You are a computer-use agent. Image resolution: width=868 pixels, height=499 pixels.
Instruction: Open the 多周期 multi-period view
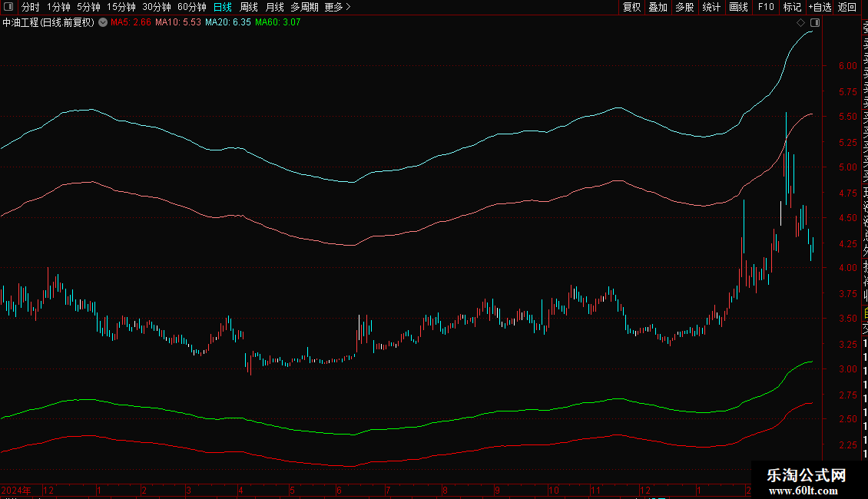click(x=304, y=7)
